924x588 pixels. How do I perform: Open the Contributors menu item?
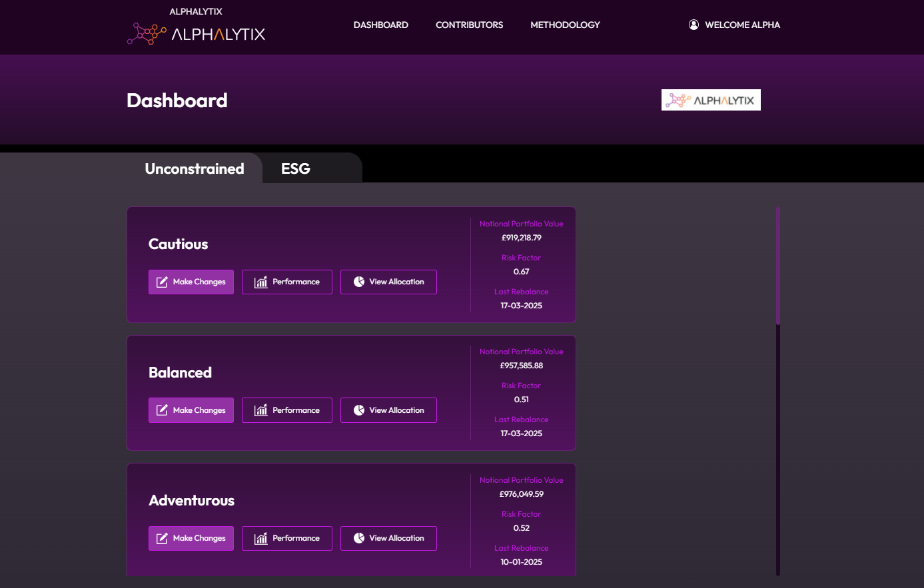pyautogui.click(x=469, y=25)
